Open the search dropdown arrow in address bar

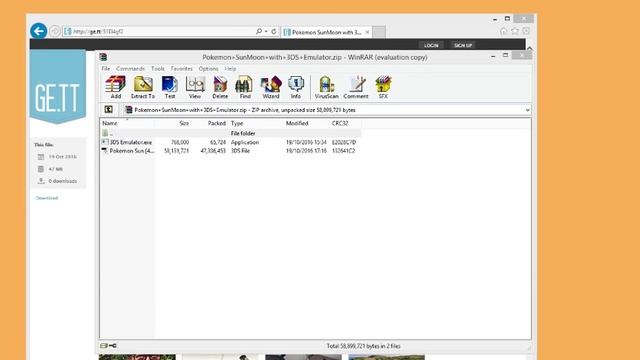(266, 31)
